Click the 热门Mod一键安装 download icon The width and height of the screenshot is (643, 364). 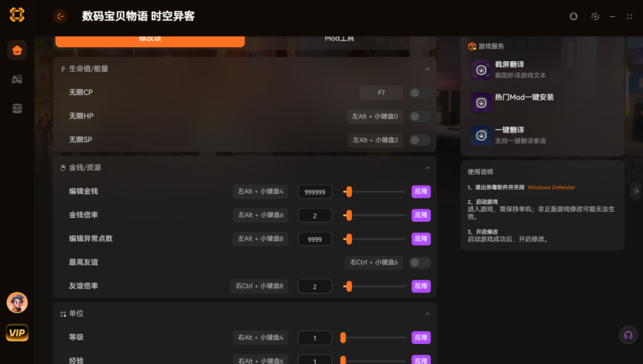pos(481,102)
